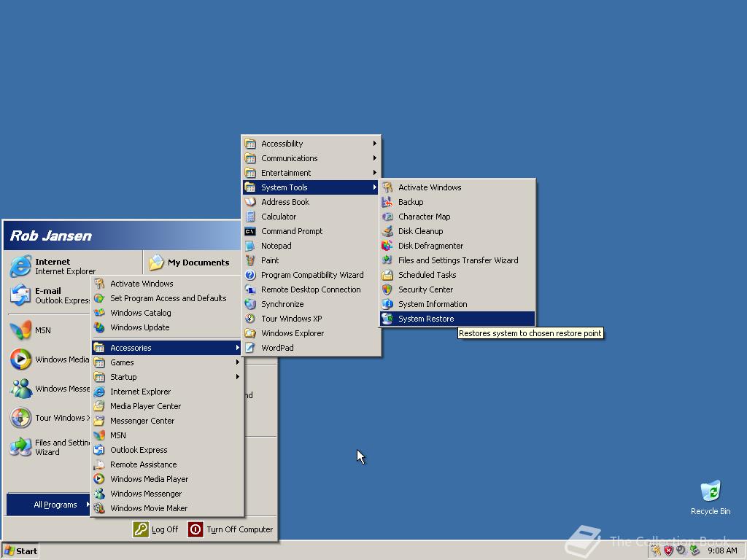Expand the Accessibility submenu arrow
Image resolution: width=747 pixels, height=560 pixels.
tap(375, 144)
